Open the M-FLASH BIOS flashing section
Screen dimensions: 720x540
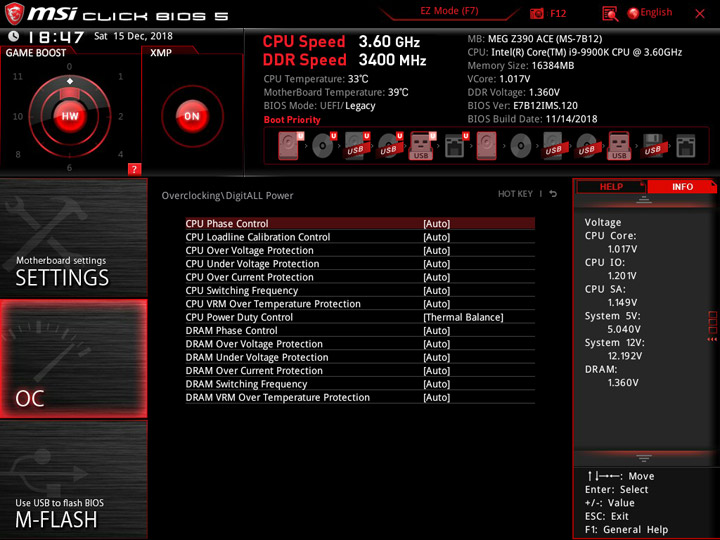73,479
